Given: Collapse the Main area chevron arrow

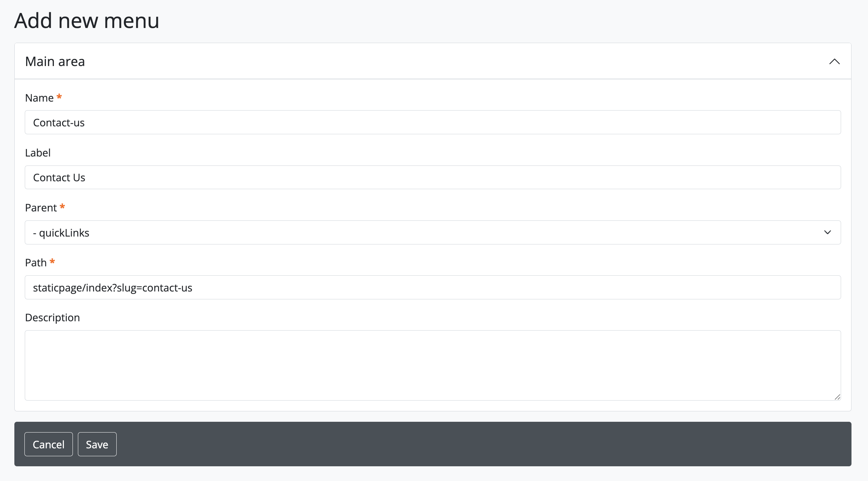Looking at the screenshot, I should (834, 62).
